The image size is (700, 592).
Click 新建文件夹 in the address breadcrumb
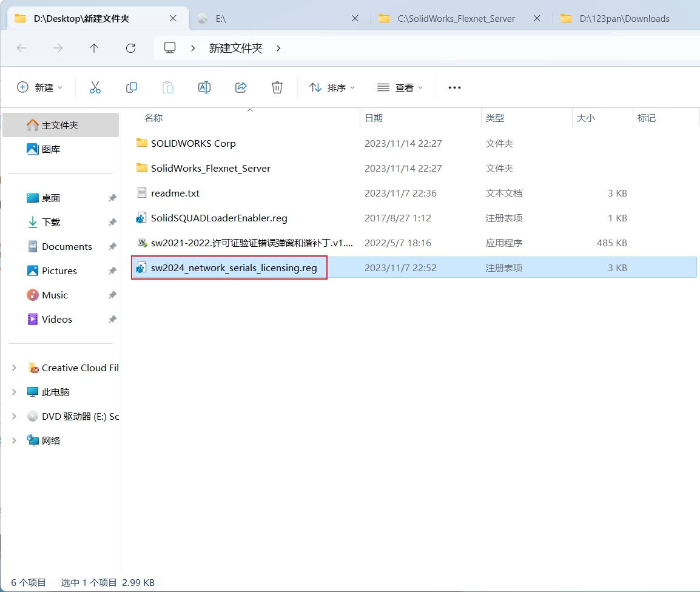click(235, 48)
